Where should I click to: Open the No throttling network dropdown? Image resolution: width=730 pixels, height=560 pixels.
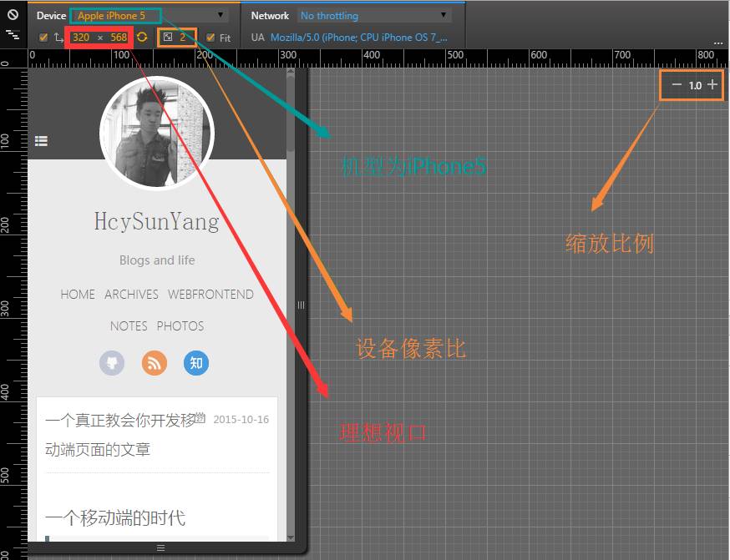(x=372, y=15)
